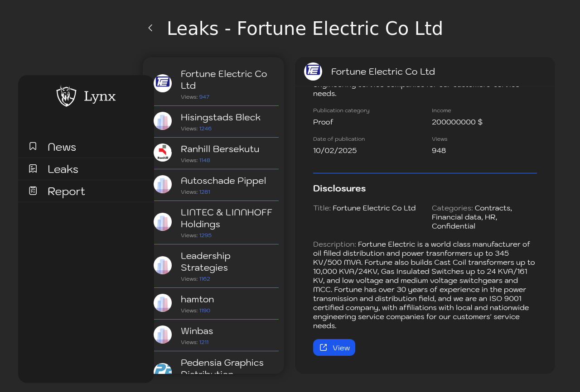This screenshot has width=580, height=392.
Task: Click the Winbas avatar icon
Action: coord(163,335)
